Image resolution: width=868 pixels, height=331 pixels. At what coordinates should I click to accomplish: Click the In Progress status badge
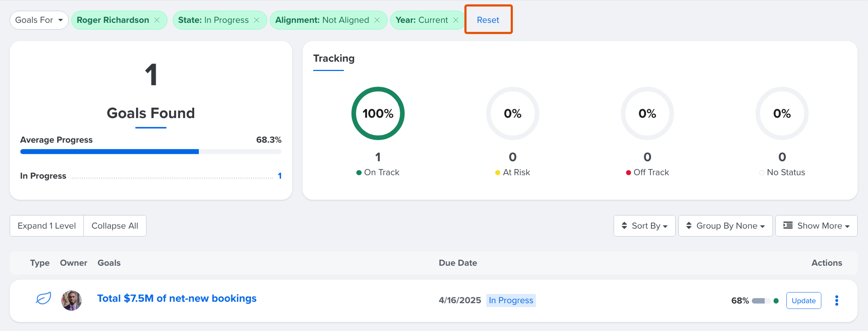511,301
